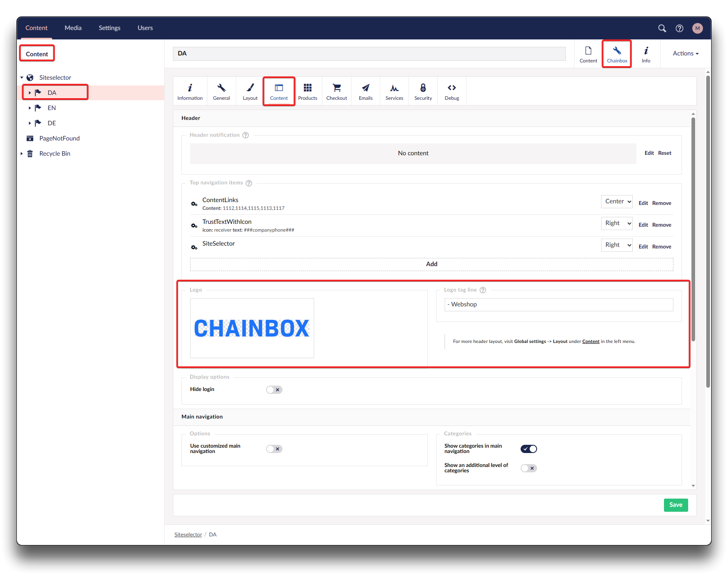Click the green Save button

(x=675, y=505)
